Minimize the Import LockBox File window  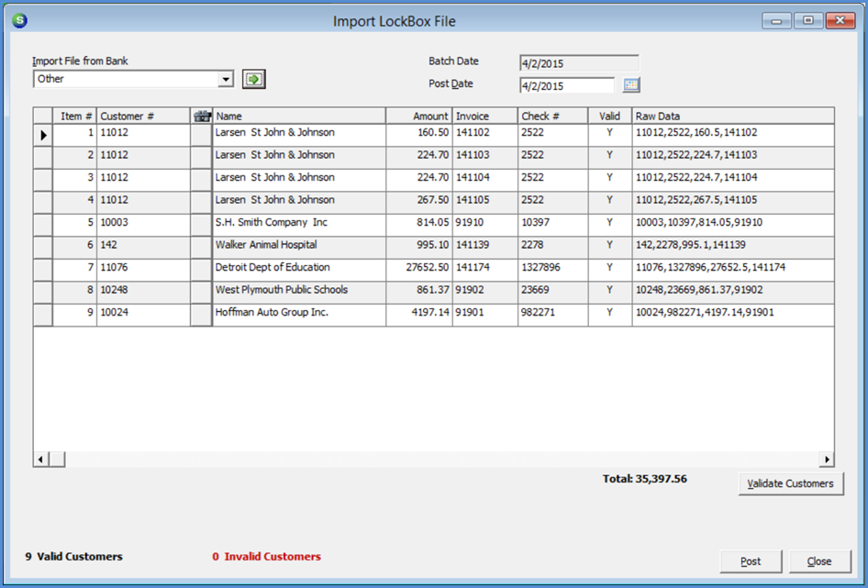point(776,20)
